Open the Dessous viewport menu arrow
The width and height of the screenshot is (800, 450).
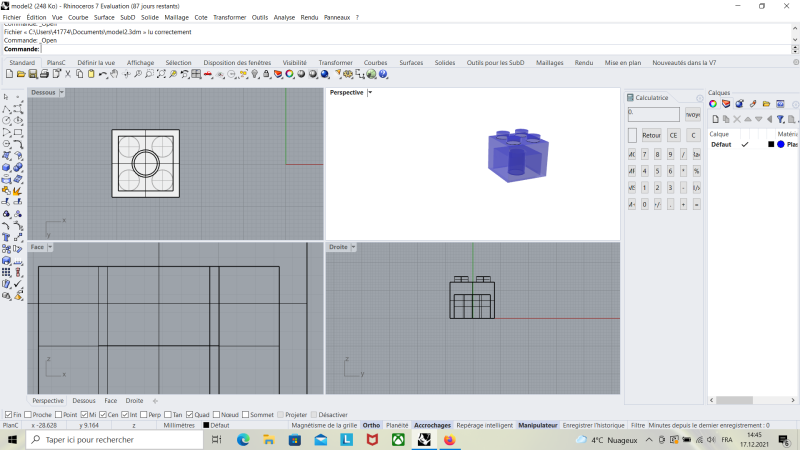tap(62, 92)
